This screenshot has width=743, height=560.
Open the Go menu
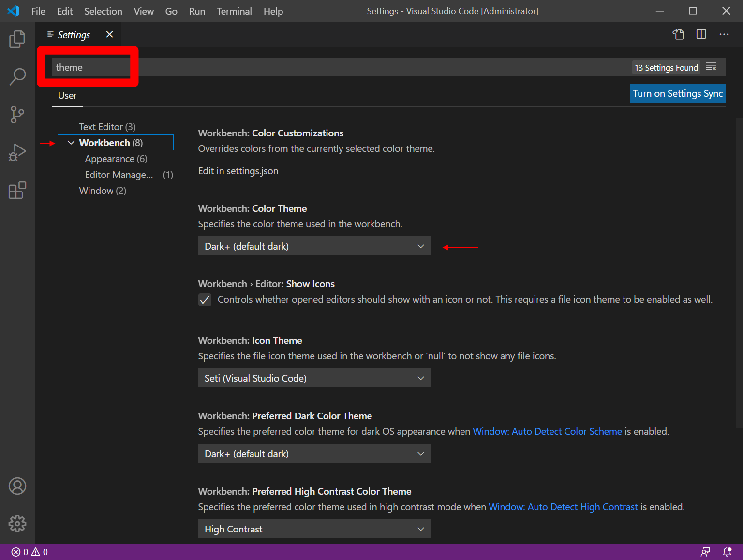coord(171,11)
